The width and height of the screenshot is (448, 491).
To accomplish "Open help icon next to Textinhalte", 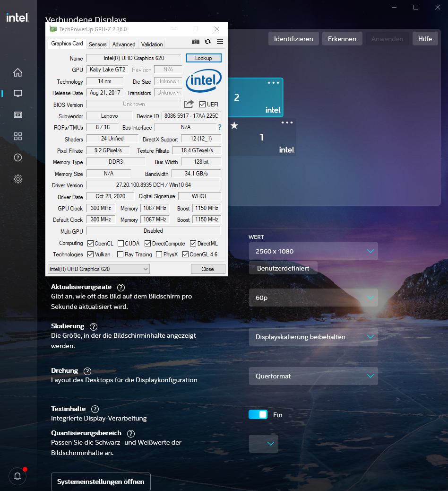I will pos(95,409).
